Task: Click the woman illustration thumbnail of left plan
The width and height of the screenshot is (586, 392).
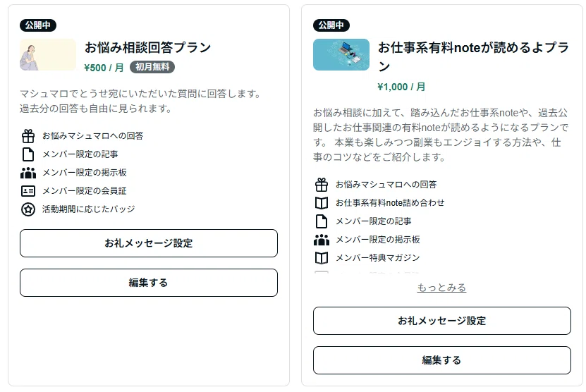Action: 48,54
